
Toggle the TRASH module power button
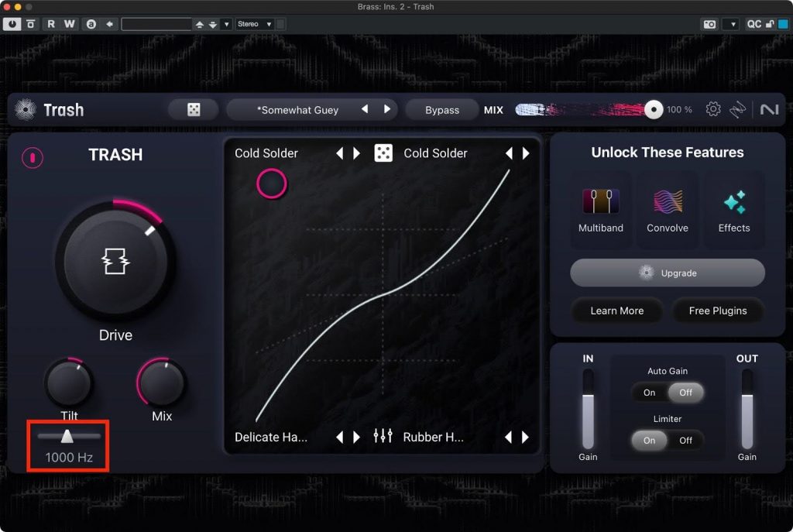[33, 158]
